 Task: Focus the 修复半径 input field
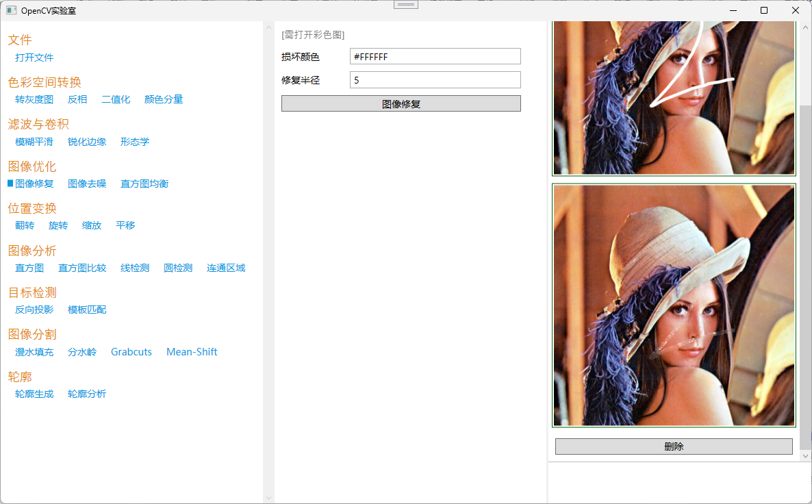(435, 79)
